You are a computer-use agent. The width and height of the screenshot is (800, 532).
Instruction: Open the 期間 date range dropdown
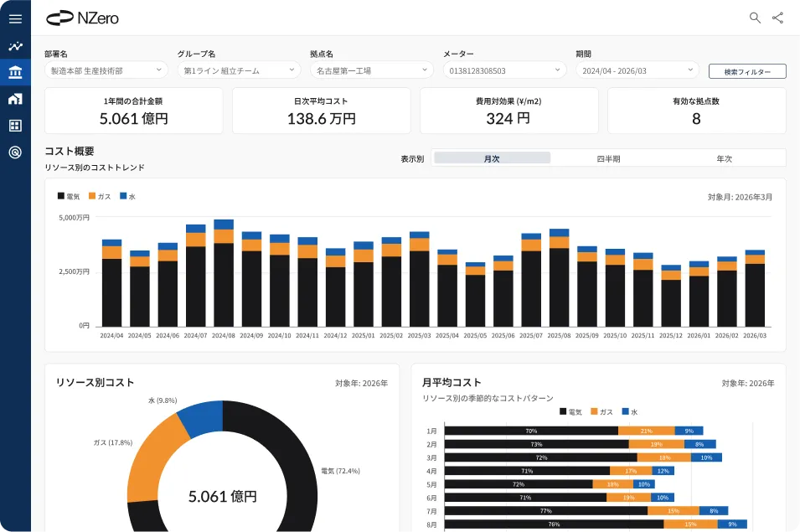(637, 71)
